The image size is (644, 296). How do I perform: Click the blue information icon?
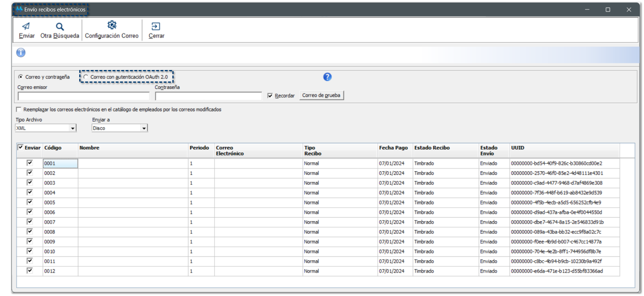point(21,53)
